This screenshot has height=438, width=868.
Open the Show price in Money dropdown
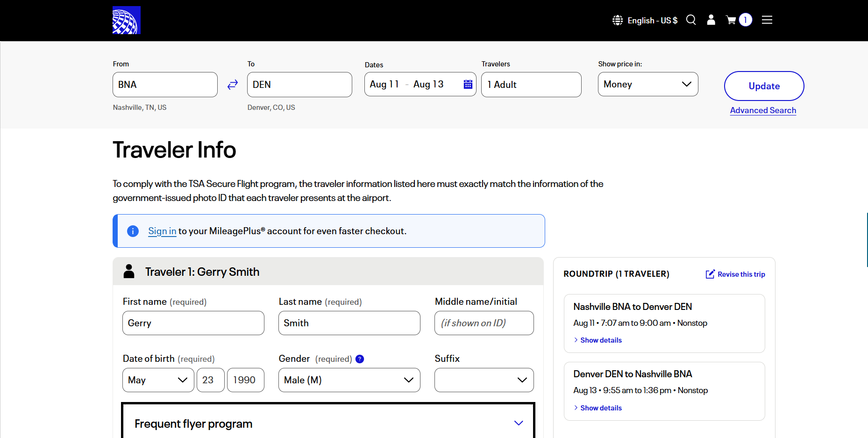[x=648, y=84]
